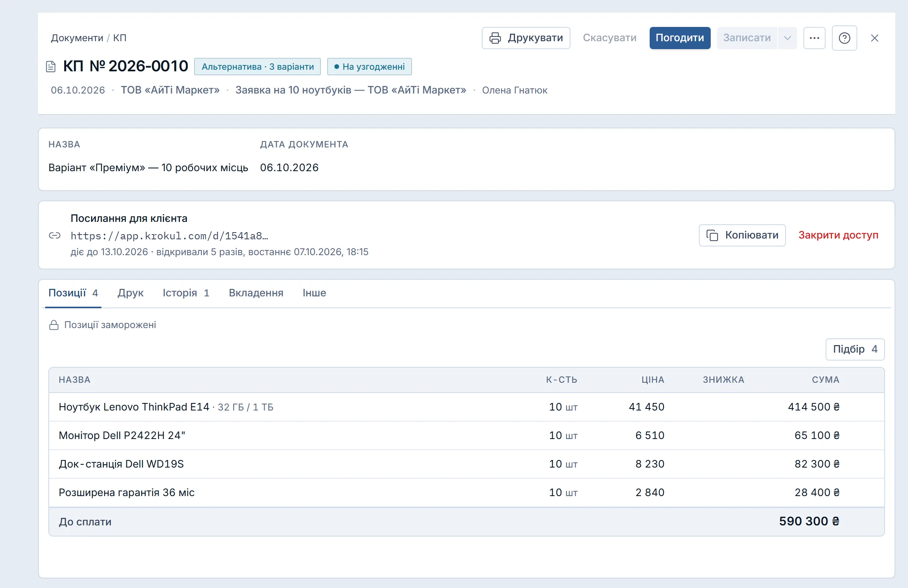This screenshot has width=908, height=588.
Task: Open the Заявка на 10 ноутбуків deal link
Action: tap(351, 90)
